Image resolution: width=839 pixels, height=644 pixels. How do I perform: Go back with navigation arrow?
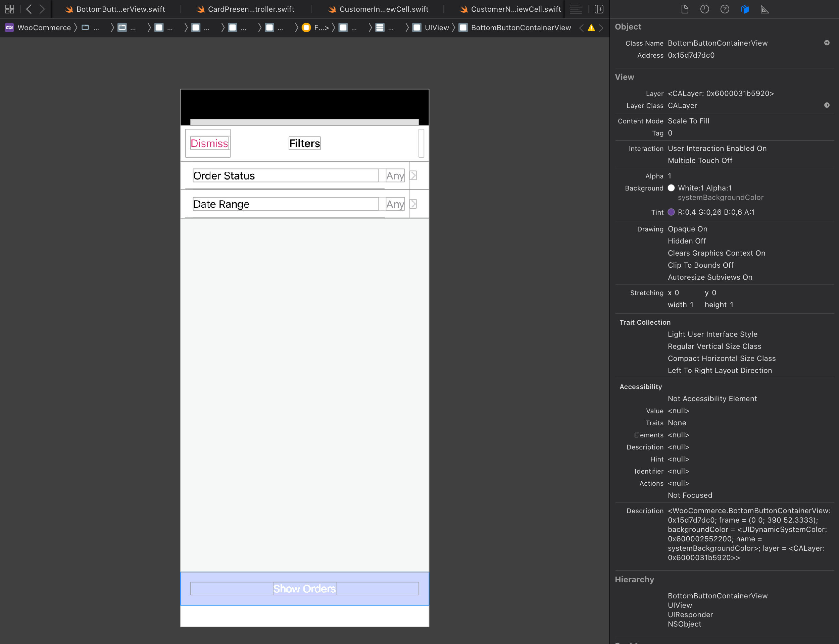29,9
